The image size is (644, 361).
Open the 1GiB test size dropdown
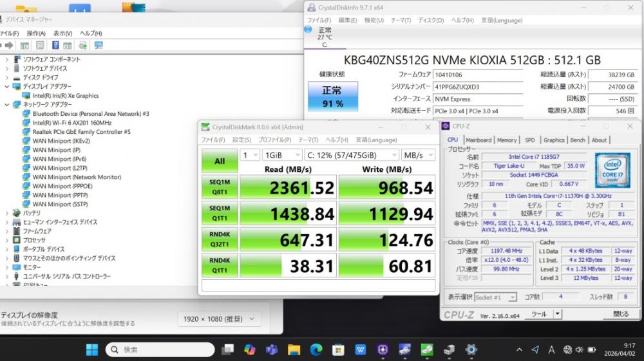coord(281,155)
